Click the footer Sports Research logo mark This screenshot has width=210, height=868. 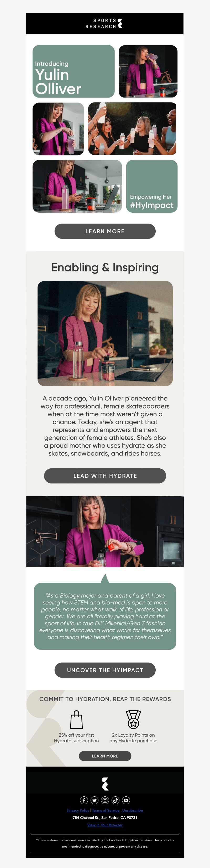(105, 784)
